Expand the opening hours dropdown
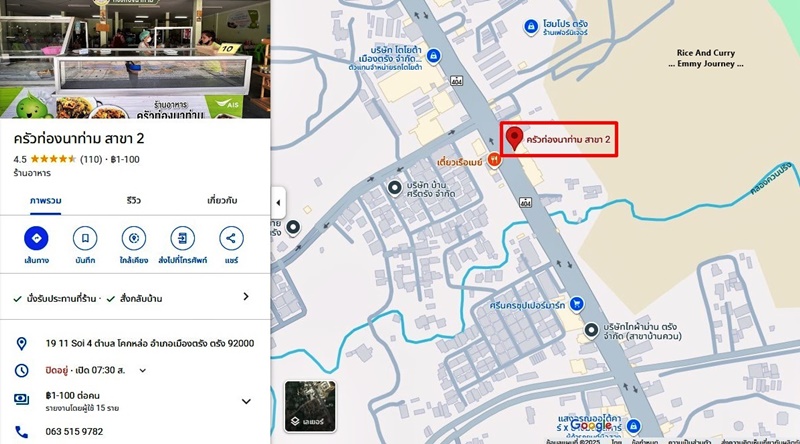This screenshot has width=800, height=444. pos(143,371)
